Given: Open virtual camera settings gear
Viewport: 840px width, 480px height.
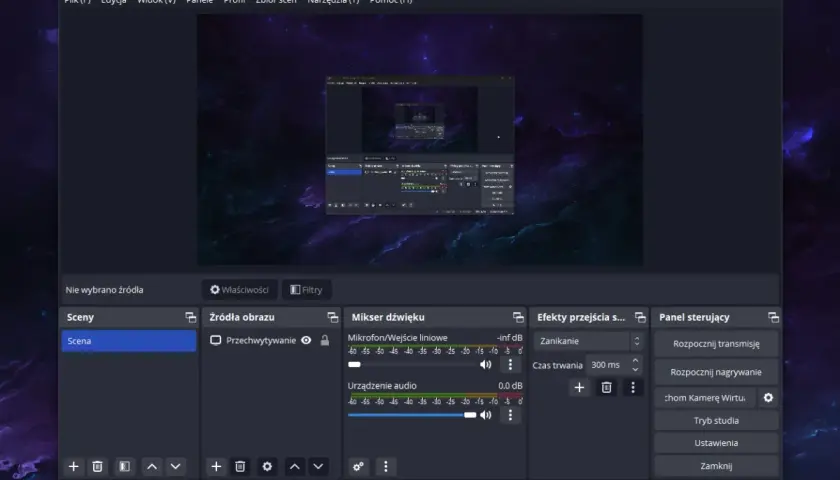Looking at the screenshot, I should coord(768,398).
